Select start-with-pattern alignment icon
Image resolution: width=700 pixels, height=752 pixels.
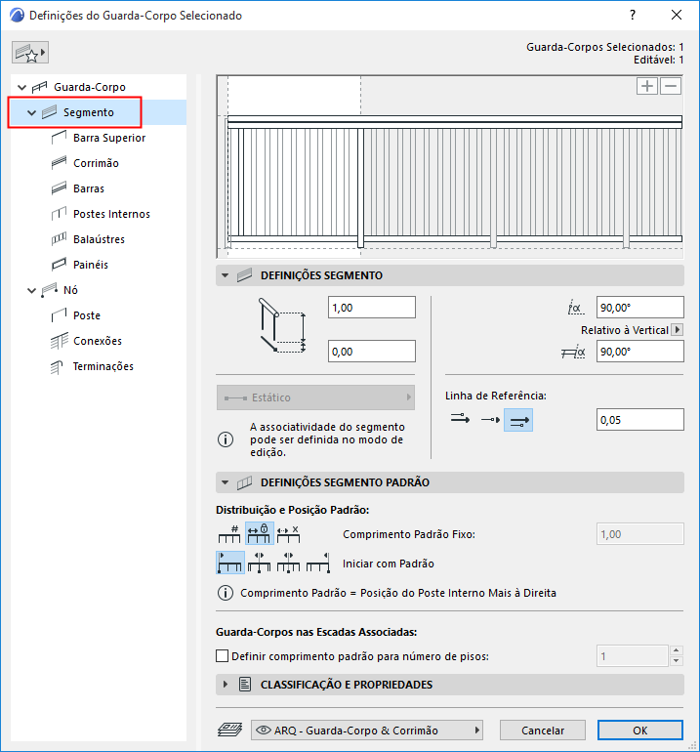coord(230,563)
